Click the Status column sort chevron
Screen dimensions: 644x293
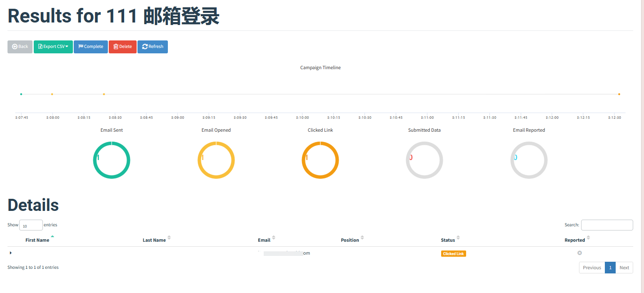[x=459, y=238]
